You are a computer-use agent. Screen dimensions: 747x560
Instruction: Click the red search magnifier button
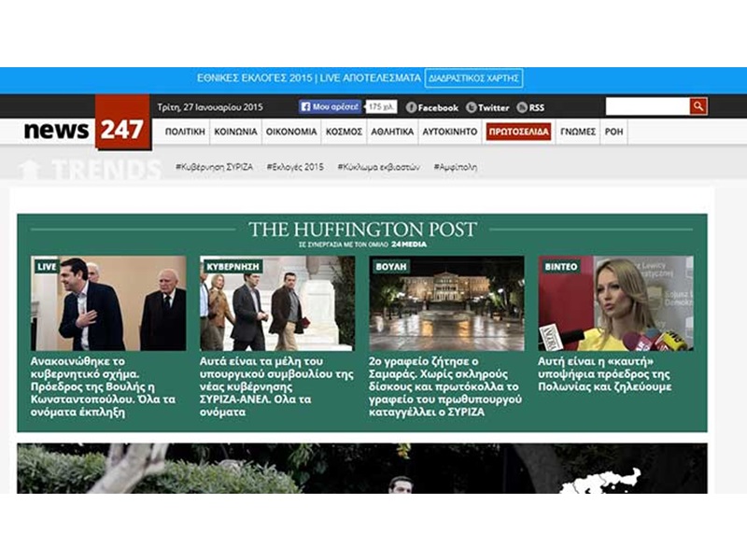[698, 106]
